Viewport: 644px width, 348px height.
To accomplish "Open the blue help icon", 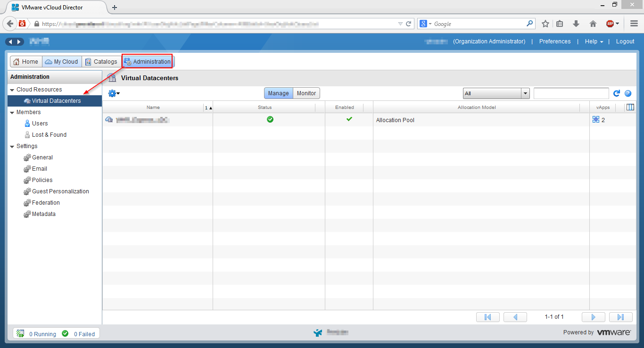I will pyautogui.click(x=628, y=93).
